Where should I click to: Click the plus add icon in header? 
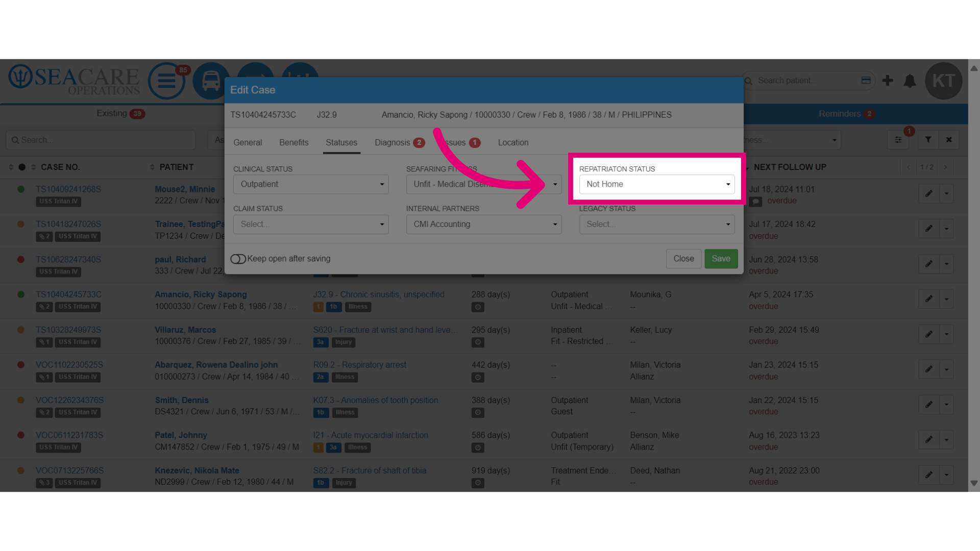point(888,81)
